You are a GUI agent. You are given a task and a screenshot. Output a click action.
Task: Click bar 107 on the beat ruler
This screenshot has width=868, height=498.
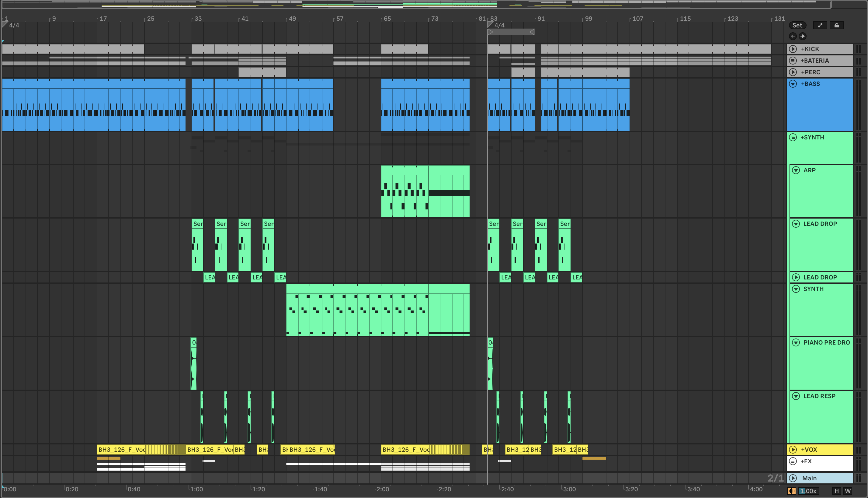click(x=637, y=19)
